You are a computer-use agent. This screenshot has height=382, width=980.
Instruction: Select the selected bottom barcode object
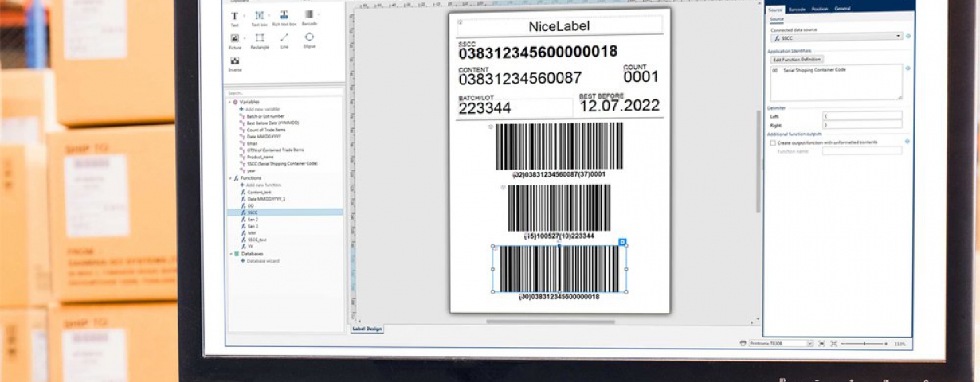(559, 269)
